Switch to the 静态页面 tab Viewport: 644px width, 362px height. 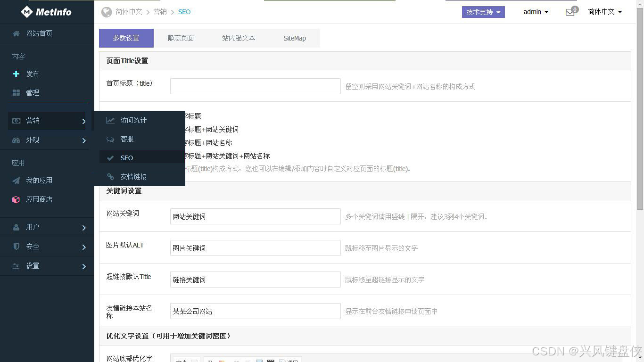point(181,38)
